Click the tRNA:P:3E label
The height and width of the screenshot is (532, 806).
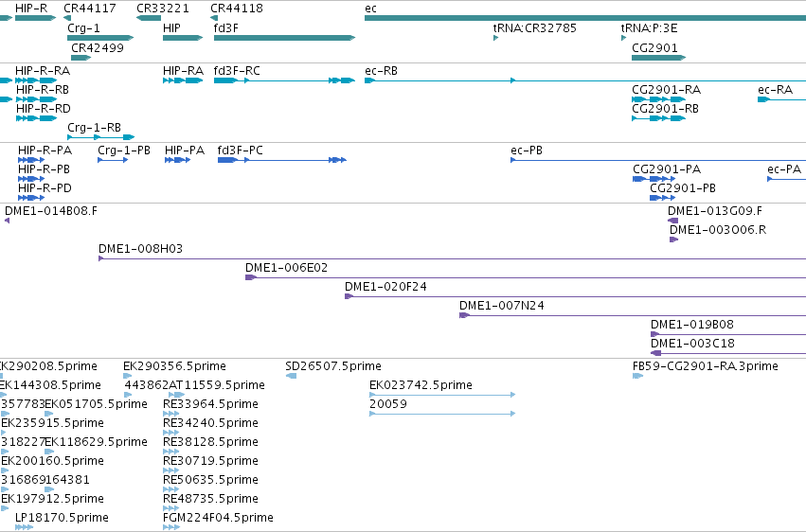649,27
